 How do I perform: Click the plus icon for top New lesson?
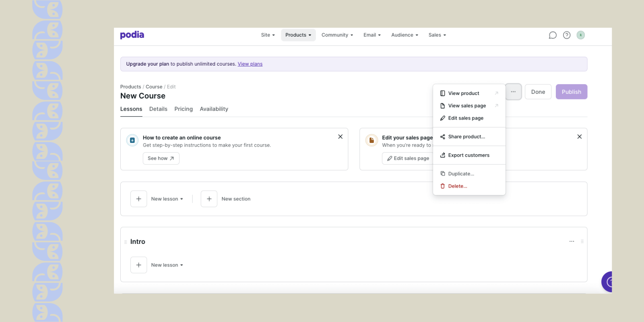point(138,199)
